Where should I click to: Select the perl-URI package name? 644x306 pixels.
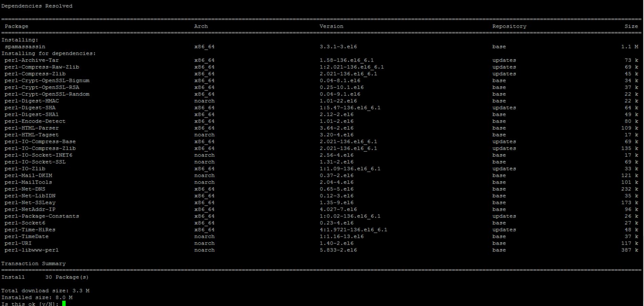18,243
